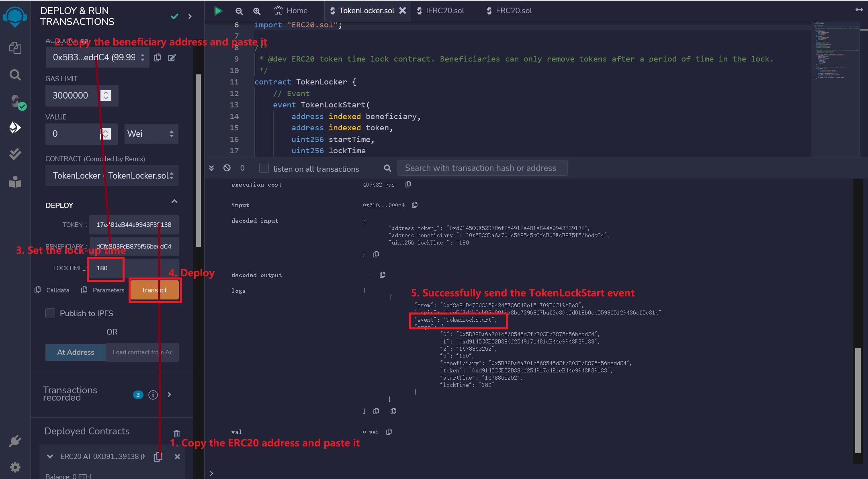Image resolution: width=868 pixels, height=479 pixels.
Task: Copy the decoded input JSON
Action: 376,254
